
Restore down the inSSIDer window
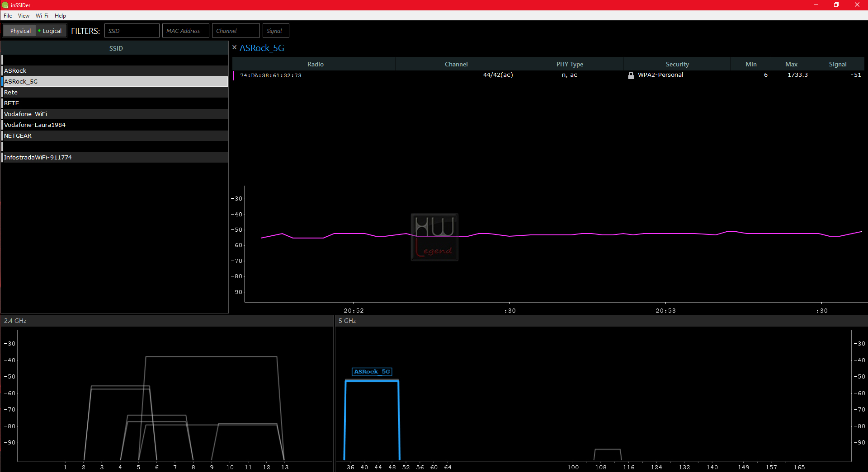[836, 5]
